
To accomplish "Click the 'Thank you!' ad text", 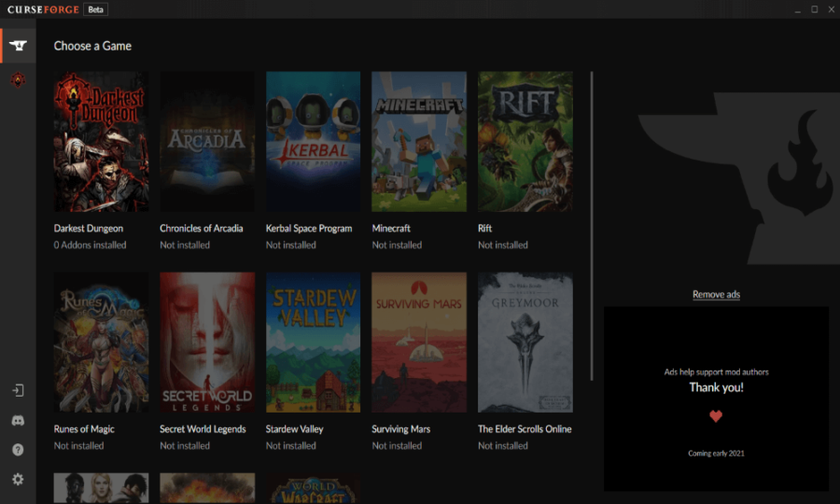I will (x=716, y=387).
